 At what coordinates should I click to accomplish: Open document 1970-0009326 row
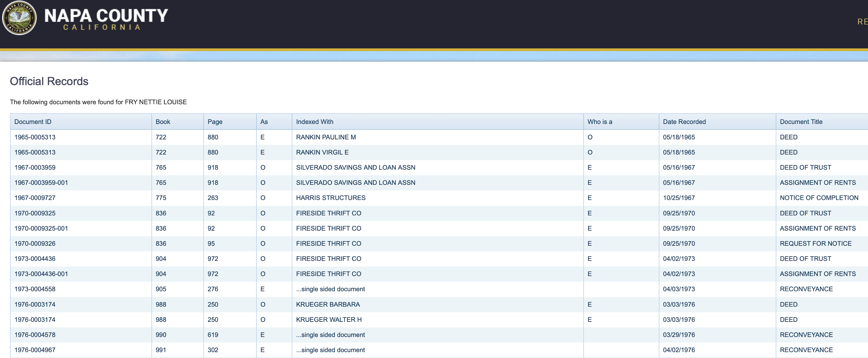pyautogui.click(x=35, y=243)
